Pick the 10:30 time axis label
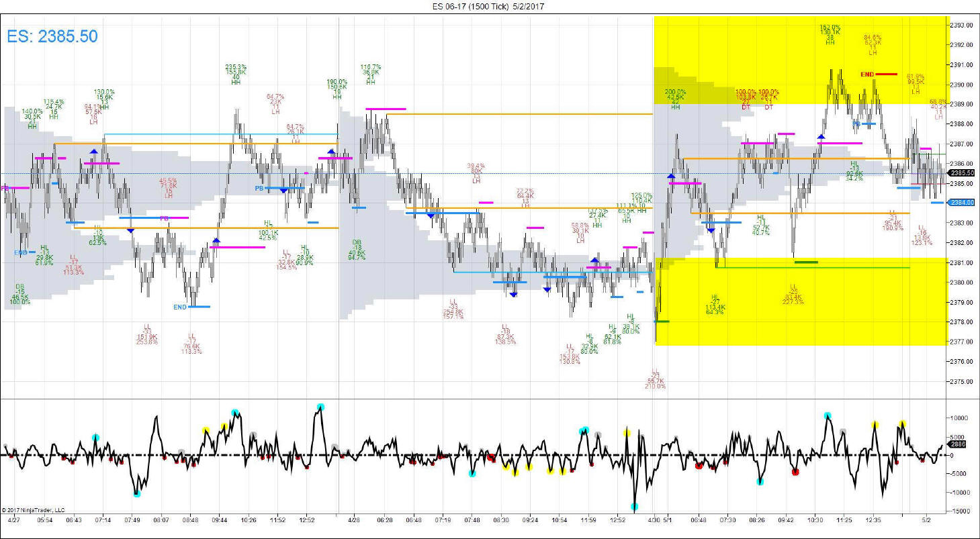980x539 pixels. (x=815, y=520)
